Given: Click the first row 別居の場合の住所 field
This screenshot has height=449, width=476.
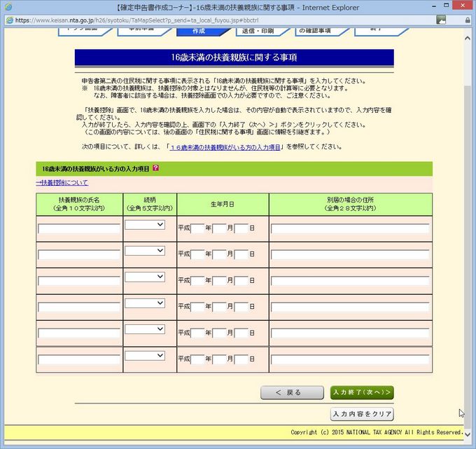Looking at the screenshot, I should [350, 228].
